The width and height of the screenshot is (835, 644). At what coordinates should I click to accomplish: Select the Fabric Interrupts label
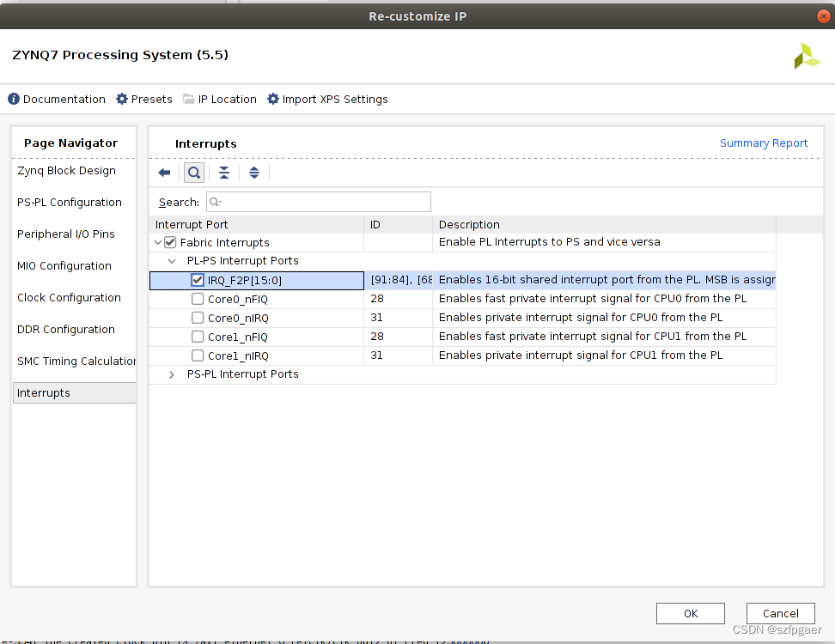pyautogui.click(x=225, y=243)
